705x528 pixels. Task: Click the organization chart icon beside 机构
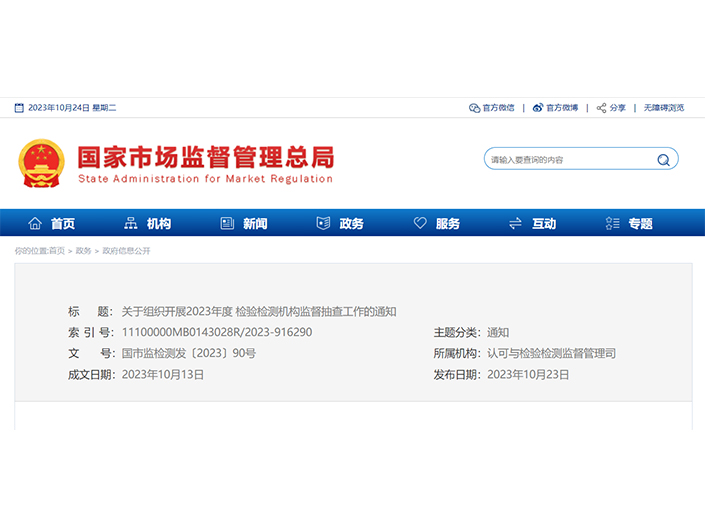(x=130, y=223)
